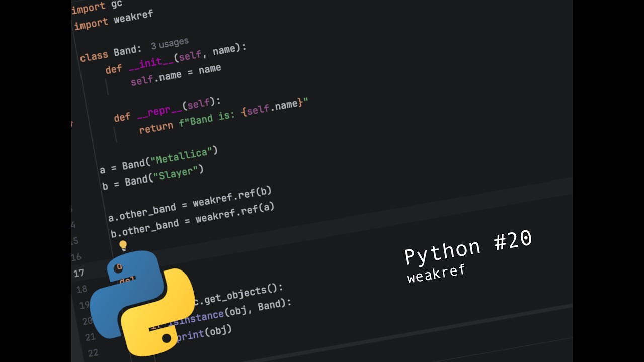Click "weakref.ref(a)" in the b.other_band line
Viewport: 644px width, 362px height.
235,212
